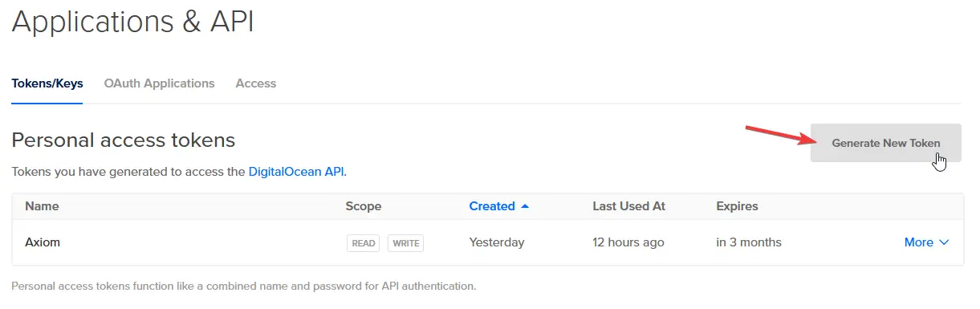This screenshot has height=309, width=980.
Task: Open the OAuth Applications tab
Action: click(x=159, y=83)
